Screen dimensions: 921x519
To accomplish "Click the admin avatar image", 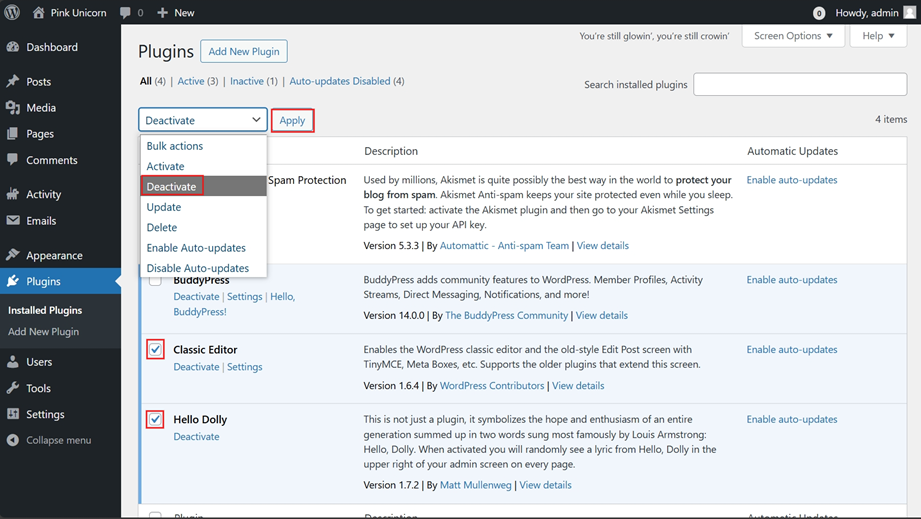I will point(909,12).
